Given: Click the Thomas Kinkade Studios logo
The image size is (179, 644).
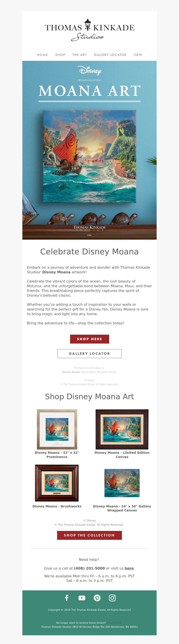Looking at the screenshot, I should [x=89, y=30].
